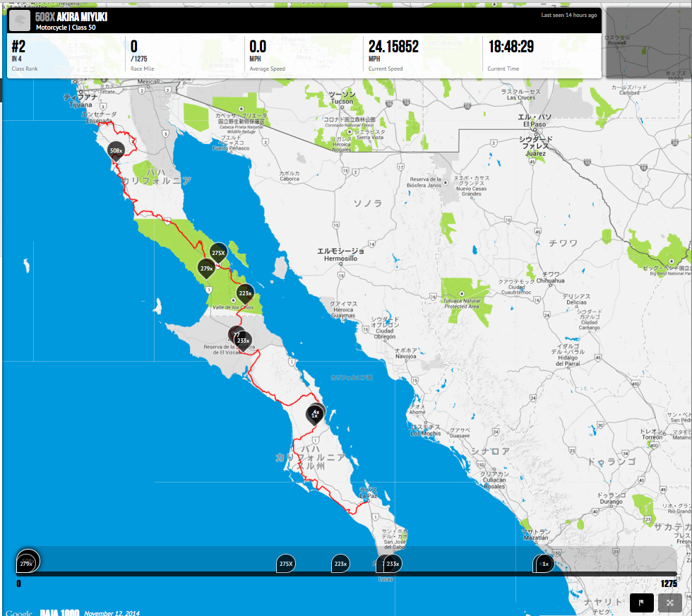Viewport: 692px width, 616px height.
Task: Click the Google logo at bottom left
Action: [x=19, y=613]
